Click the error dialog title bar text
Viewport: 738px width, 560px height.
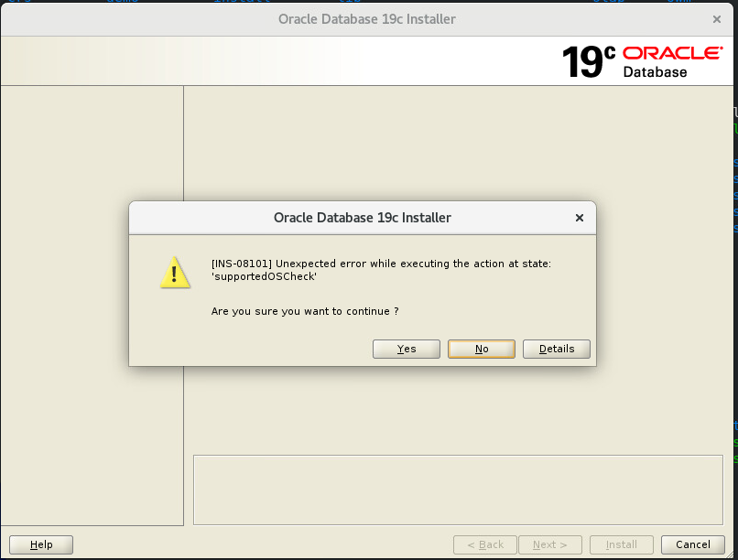pyautogui.click(x=363, y=218)
